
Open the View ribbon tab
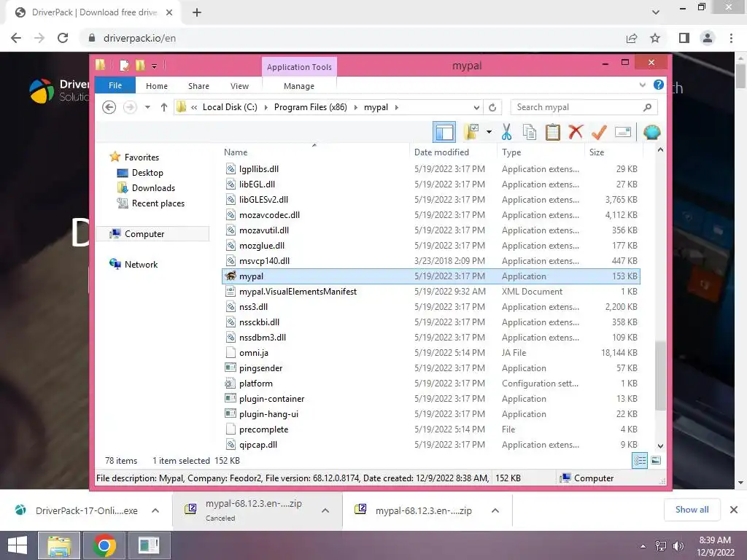tap(239, 86)
